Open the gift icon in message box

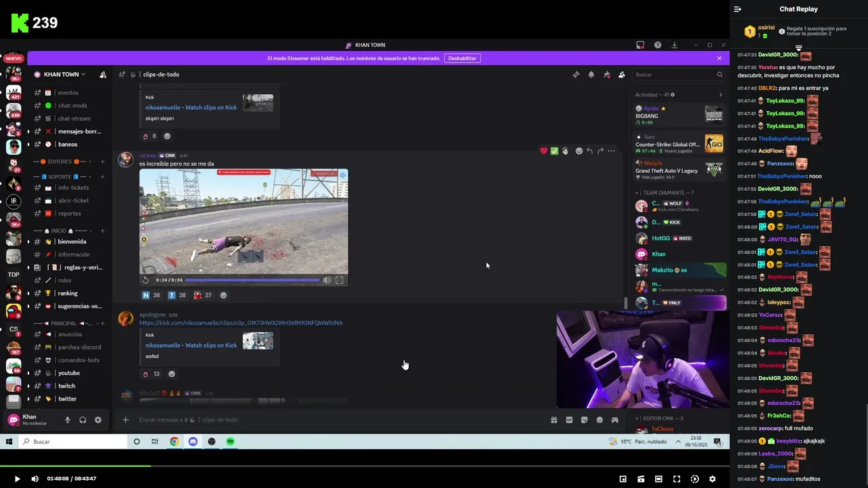(554, 420)
